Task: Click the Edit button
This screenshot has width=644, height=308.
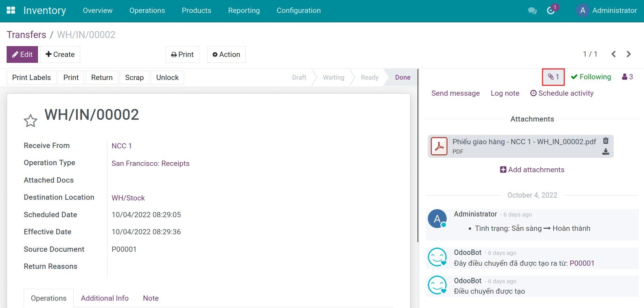Action: [22, 54]
